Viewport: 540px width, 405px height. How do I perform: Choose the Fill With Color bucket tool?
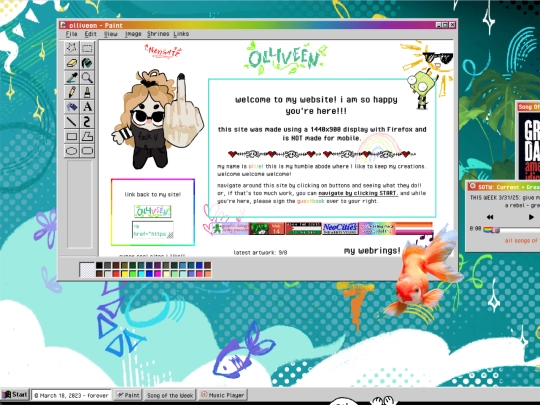tap(87, 63)
